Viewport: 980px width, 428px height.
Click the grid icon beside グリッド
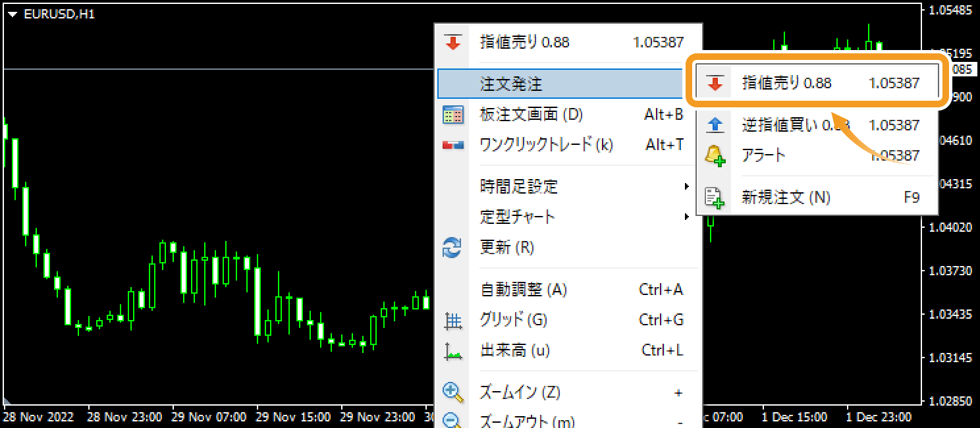coord(453,321)
